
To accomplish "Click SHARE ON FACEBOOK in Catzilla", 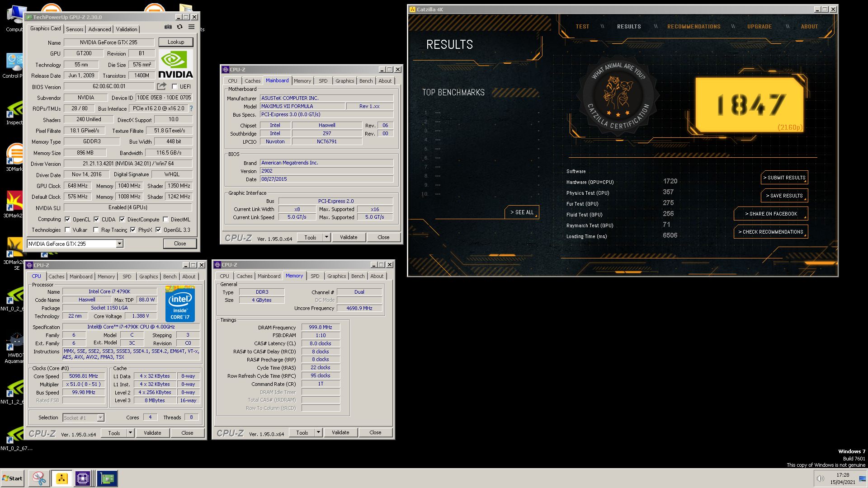I will pyautogui.click(x=771, y=214).
